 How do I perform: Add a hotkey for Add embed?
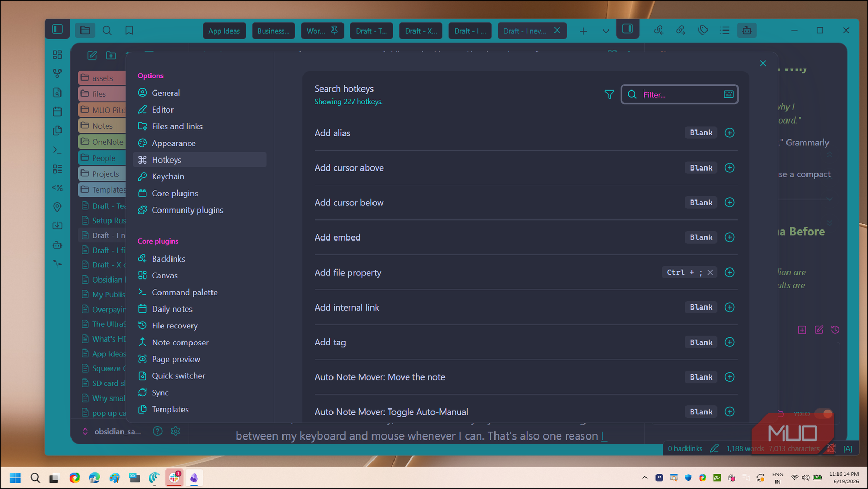(730, 237)
